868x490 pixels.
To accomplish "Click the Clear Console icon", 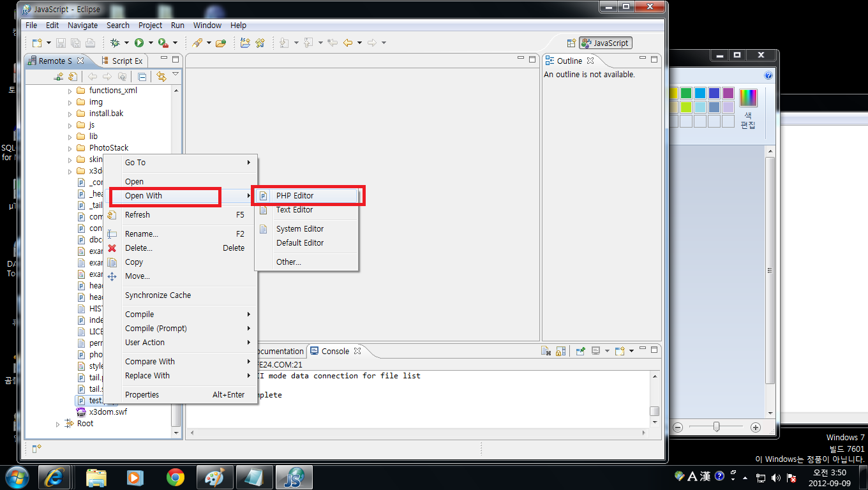I will click(x=546, y=351).
